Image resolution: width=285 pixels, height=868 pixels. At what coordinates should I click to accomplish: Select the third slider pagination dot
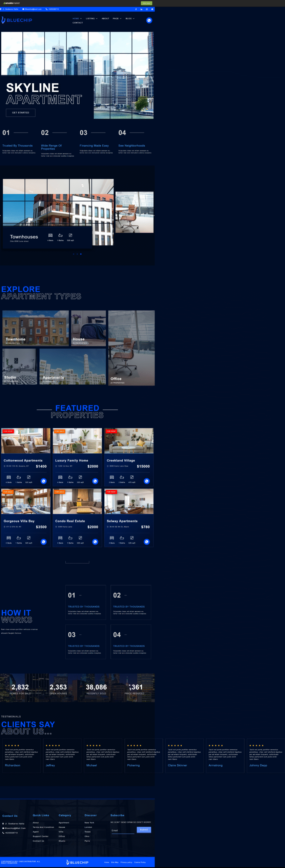pos(81,254)
